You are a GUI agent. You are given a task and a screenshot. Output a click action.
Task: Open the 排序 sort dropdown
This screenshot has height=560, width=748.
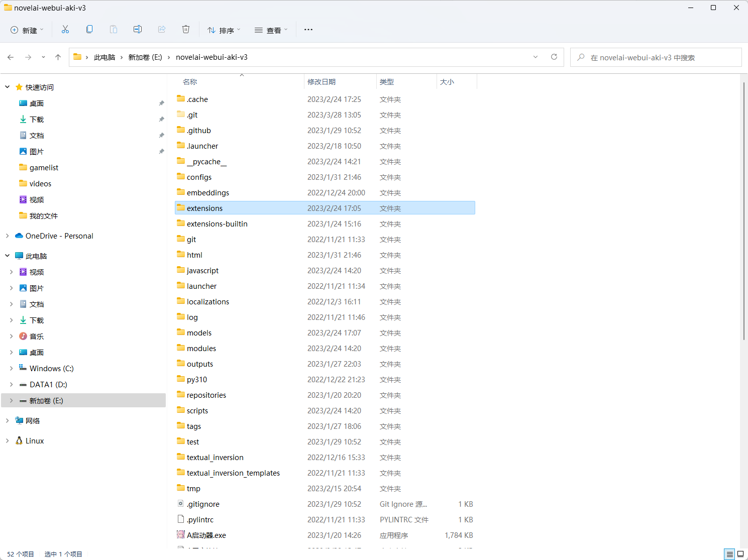coord(224,30)
